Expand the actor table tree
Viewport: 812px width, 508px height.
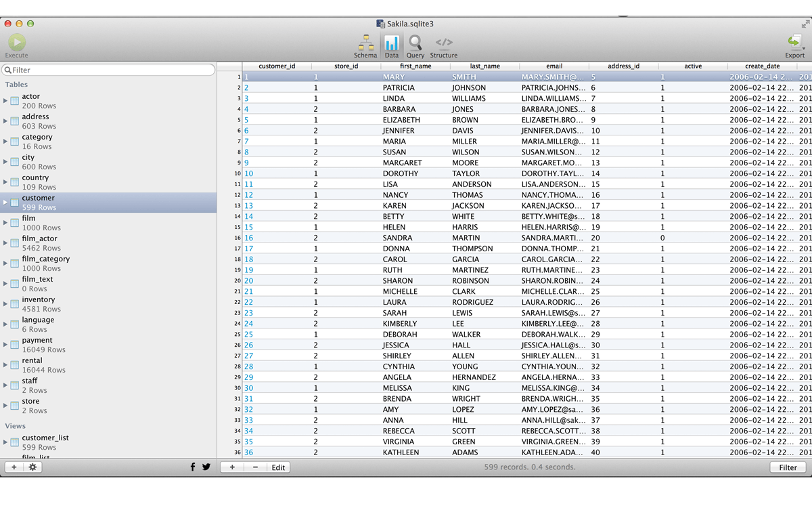click(x=5, y=101)
